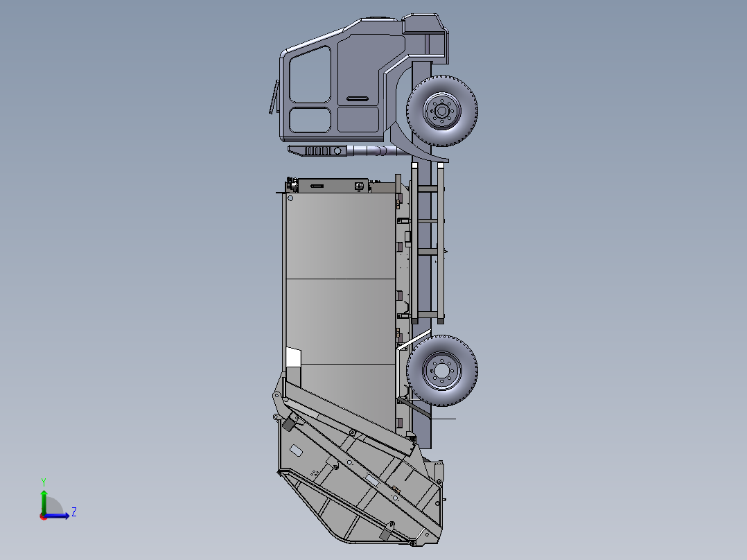Select the side mirror on the cab
The width and height of the screenshot is (747, 560).
click(x=274, y=97)
